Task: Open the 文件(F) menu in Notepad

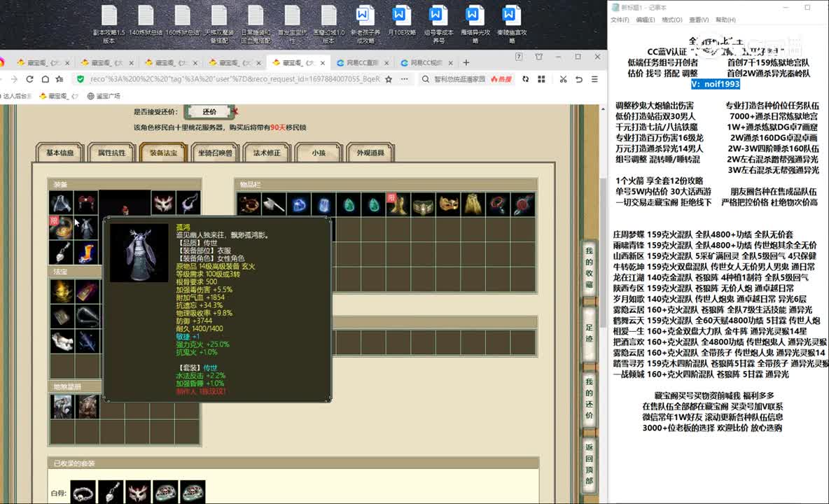Action: click(x=620, y=20)
